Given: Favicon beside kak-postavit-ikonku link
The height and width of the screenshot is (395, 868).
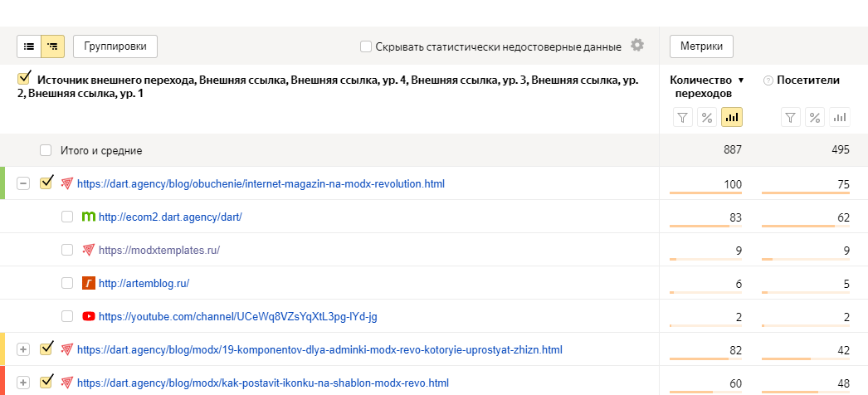Looking at the screenshot, I should tap(67, 383).
